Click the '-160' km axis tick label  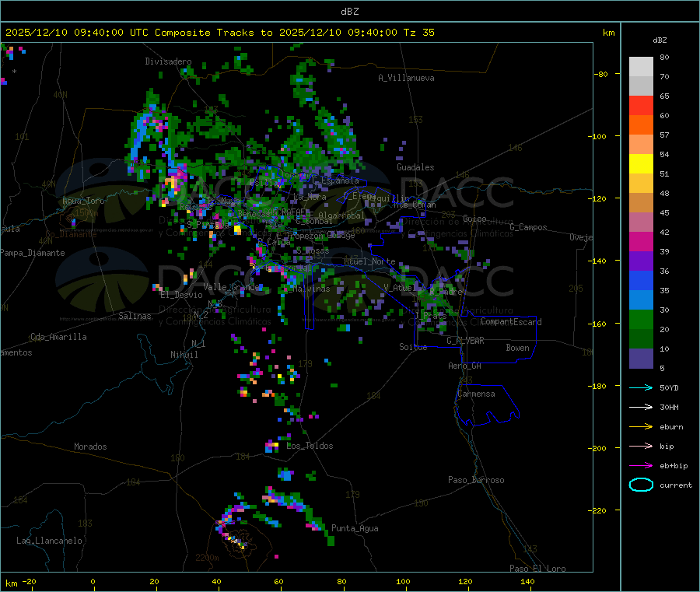[599, 324]
